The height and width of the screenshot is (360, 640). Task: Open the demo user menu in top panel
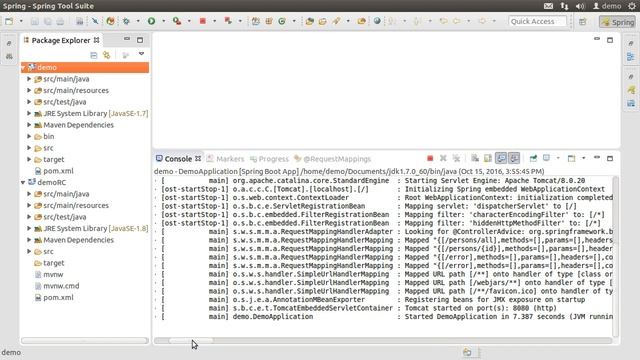tap(607, 6)
